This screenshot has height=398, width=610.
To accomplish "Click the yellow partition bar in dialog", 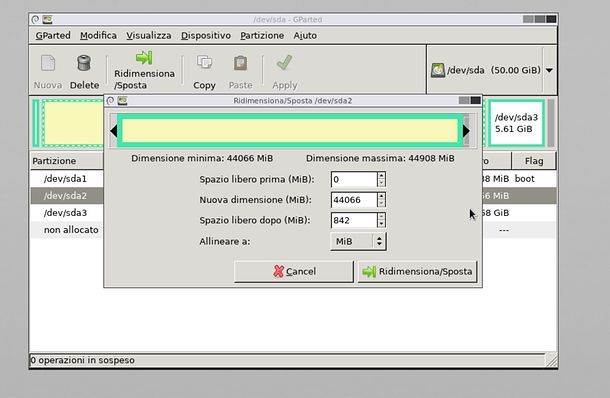I will (x=290, y=131).
